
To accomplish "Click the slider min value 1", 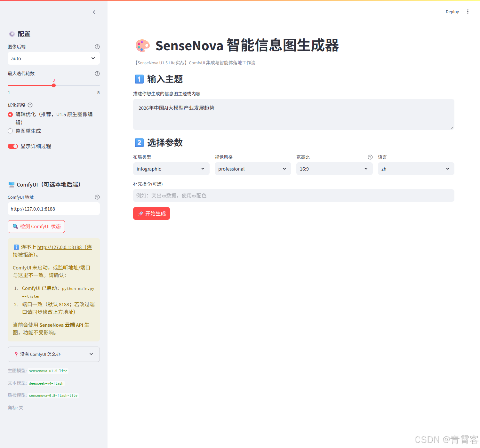I will (x=9, y=93).
